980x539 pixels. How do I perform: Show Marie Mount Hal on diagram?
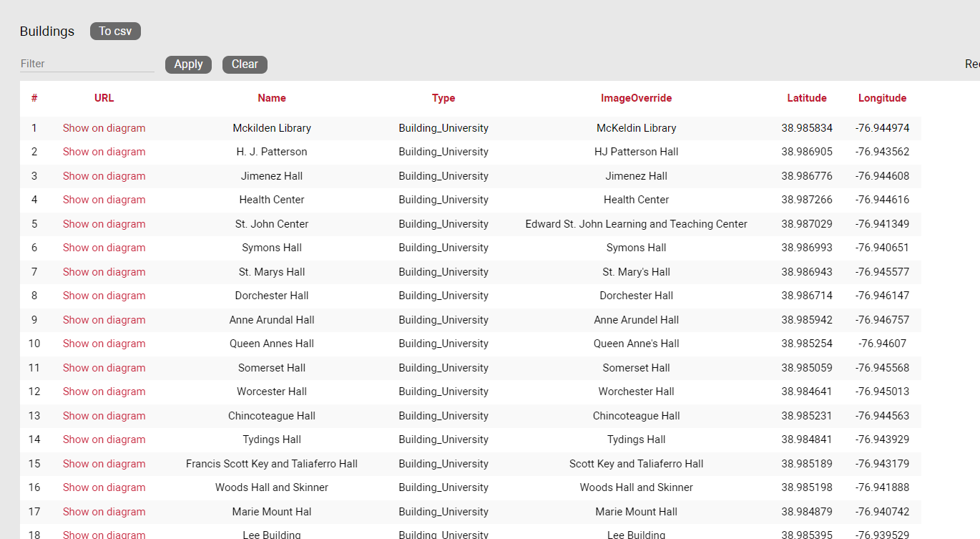tap(104, 512)
